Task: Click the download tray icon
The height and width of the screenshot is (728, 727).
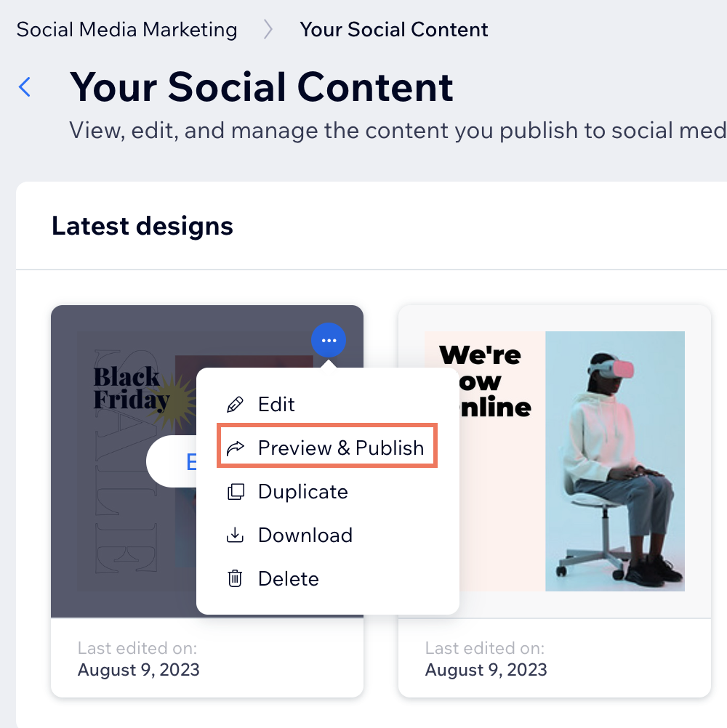Action: [x=235, y=535]
